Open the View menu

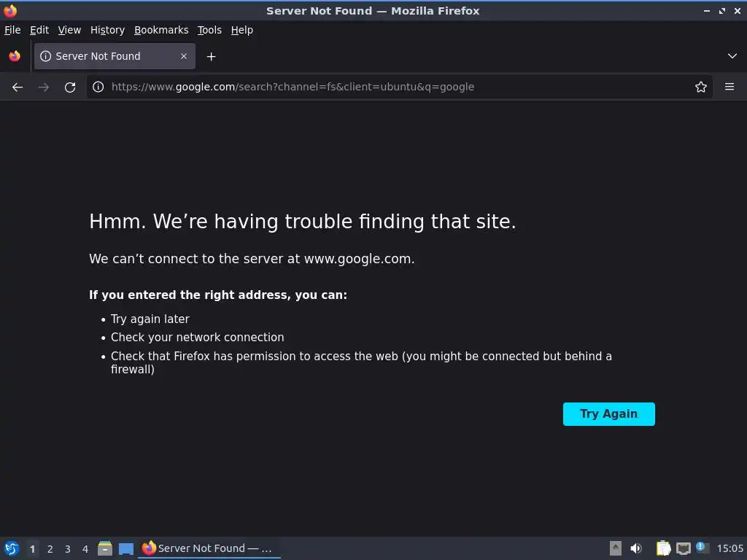69,30
